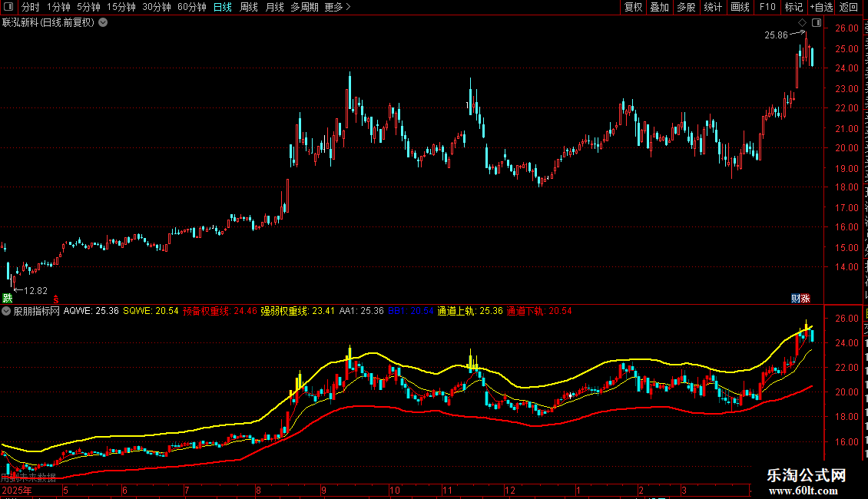Click the September marker on timeline
868x499 pixels.
click(324, 490)
